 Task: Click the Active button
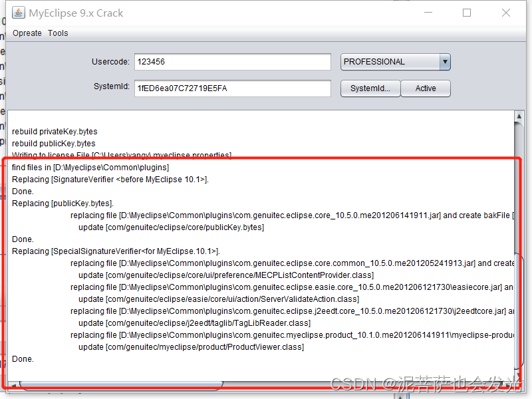coord(426,88)
